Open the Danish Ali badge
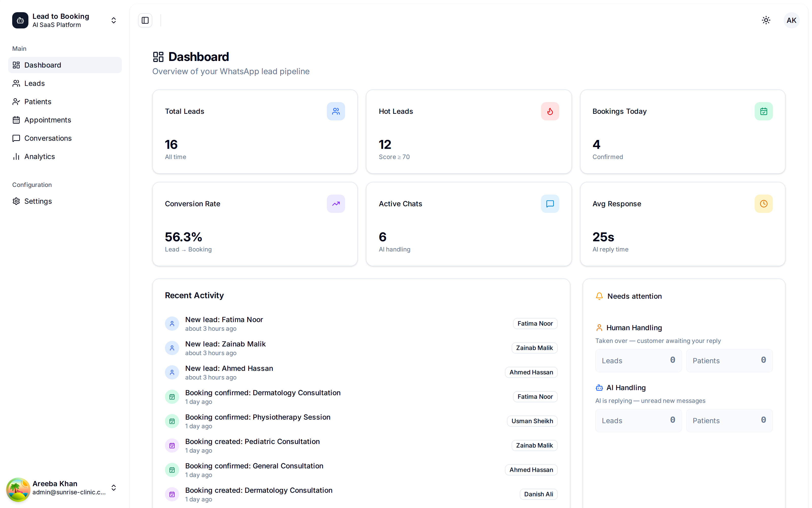This screenshot has height=508, width=812. (x=538, y=494)
